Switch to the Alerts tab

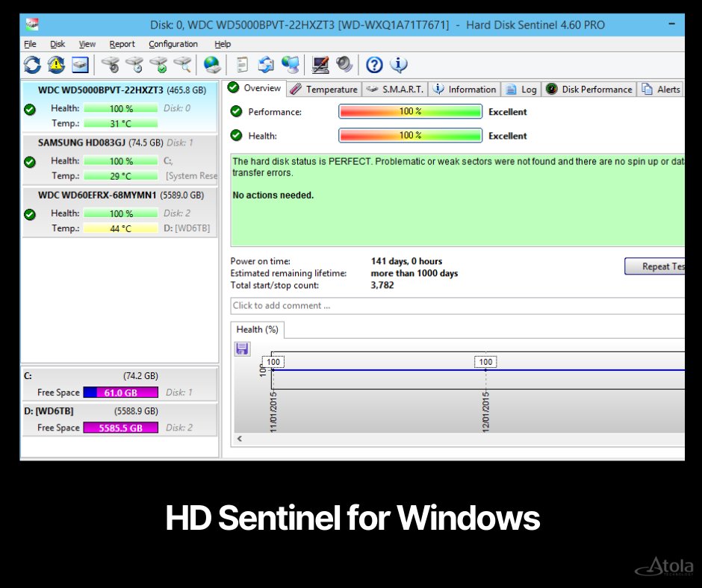[x=661, y=90]
